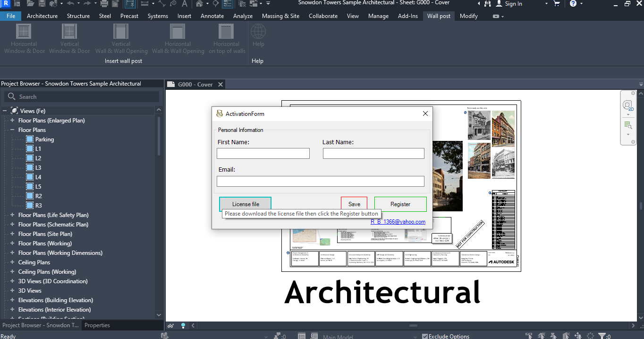This screenshot has height=339, width=644.
Task: Click the Save icon in quick access toolbar
Action: pos(42,4)
